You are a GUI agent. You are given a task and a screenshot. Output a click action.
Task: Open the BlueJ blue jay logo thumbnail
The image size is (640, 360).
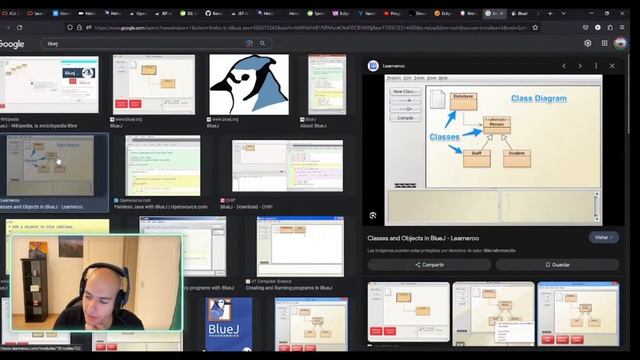[249, 84]
